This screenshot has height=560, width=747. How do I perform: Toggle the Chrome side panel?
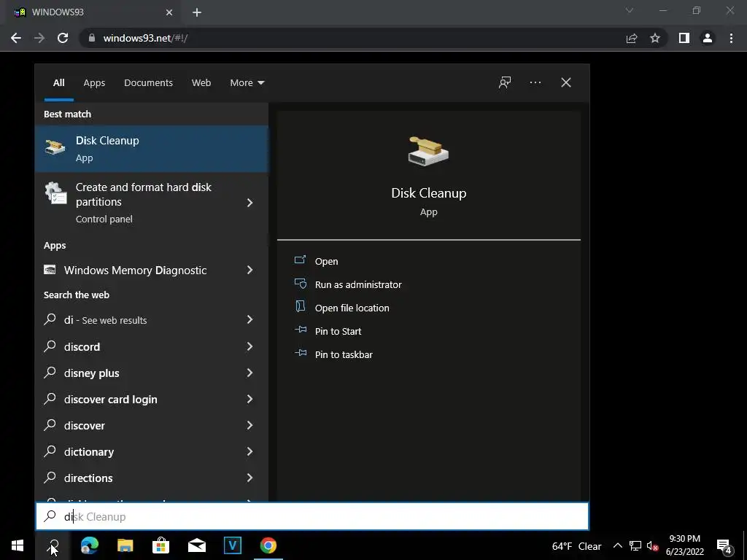684,38
